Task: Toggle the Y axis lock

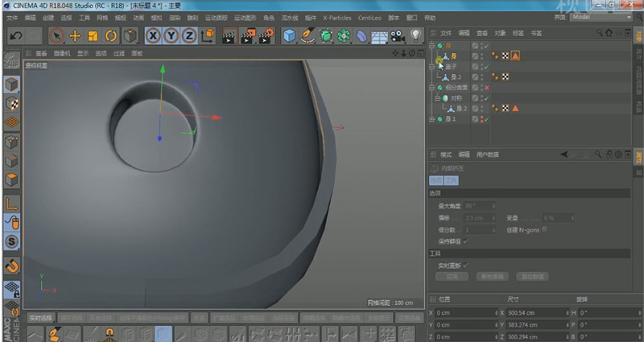Action: [171, 36]
